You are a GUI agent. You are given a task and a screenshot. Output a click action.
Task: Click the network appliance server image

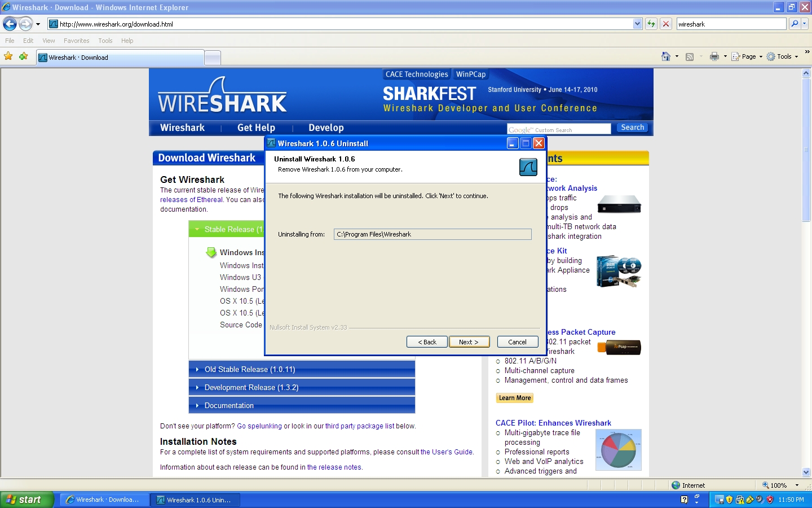tap(619, 204)
